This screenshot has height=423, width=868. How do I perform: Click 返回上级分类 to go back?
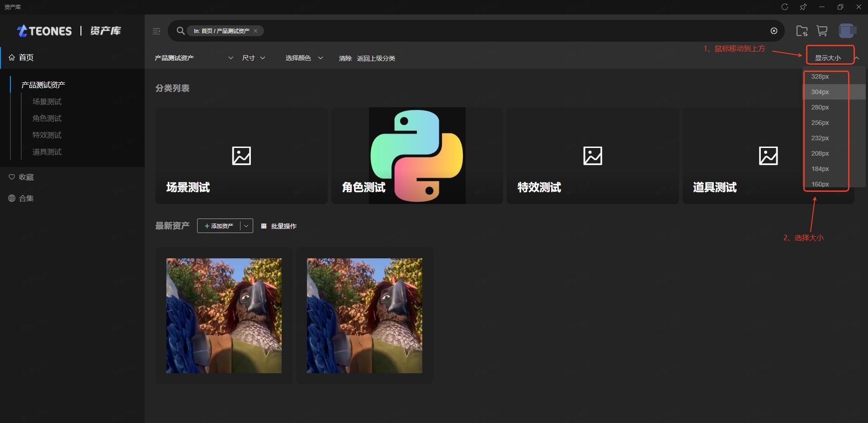point(376,58)
